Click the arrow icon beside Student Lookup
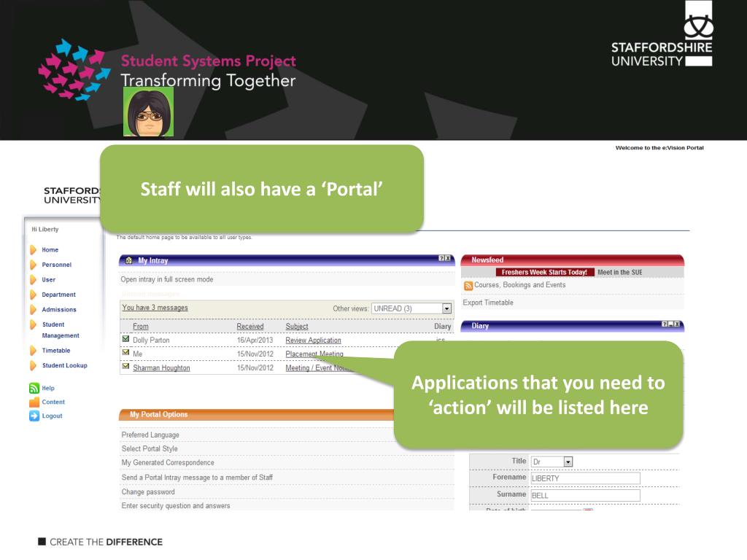 coord(33,366)
